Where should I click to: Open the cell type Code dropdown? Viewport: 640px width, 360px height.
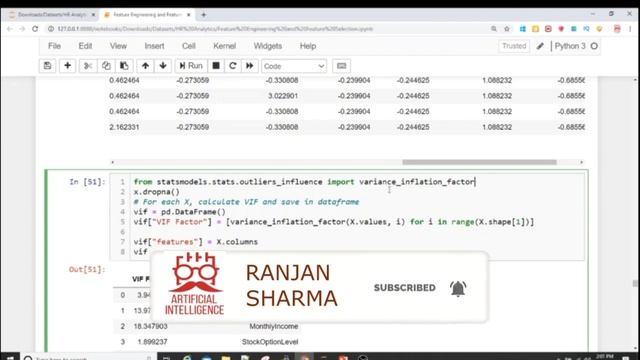click(293, 66)
